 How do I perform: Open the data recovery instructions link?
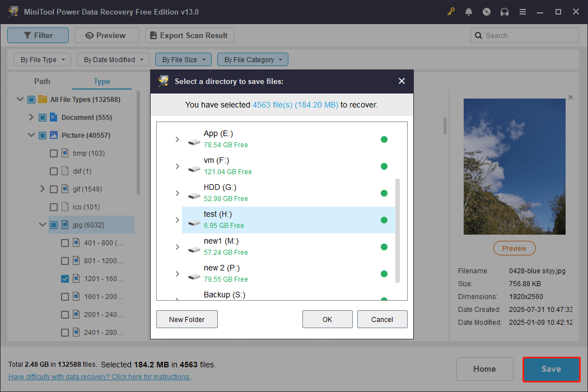click(x=99, y=377)
